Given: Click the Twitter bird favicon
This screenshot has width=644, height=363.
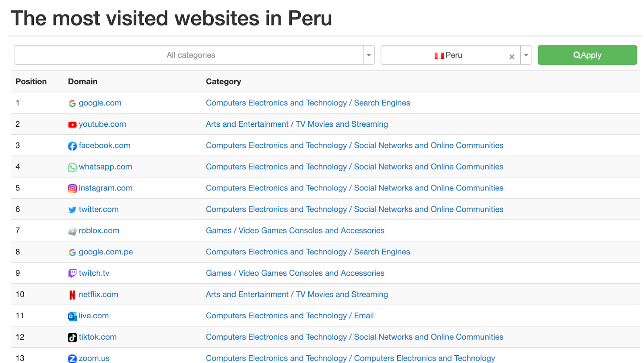Looking at the screenshot, I should coord(72,210).
